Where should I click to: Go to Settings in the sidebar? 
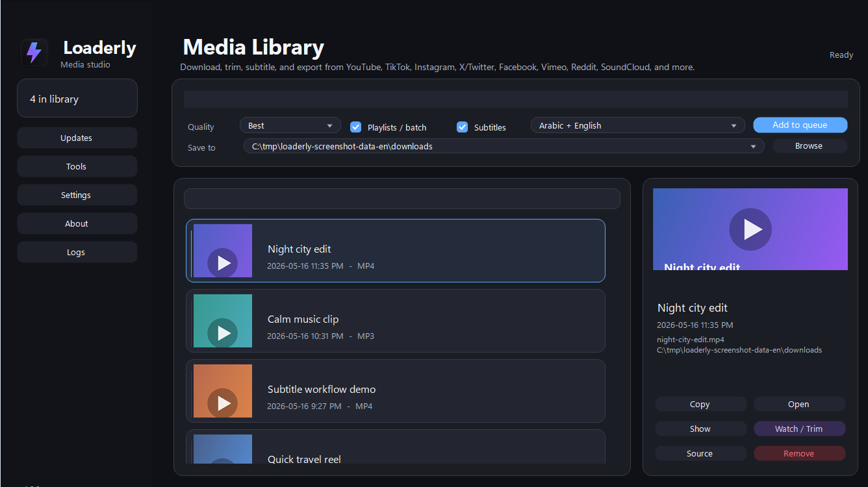[x=77, y=195]
